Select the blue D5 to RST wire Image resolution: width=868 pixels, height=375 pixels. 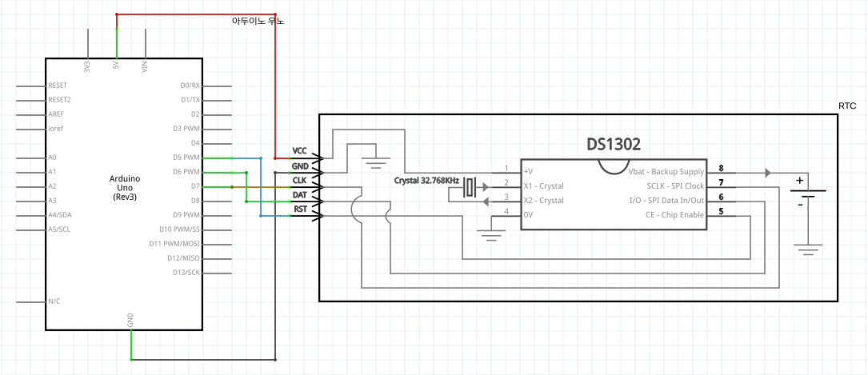261,187
